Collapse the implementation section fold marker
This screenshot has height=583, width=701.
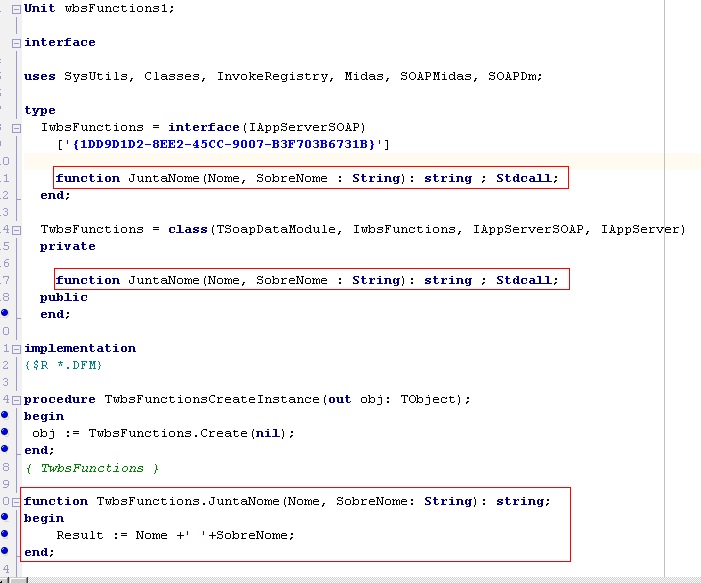point(16,349)
